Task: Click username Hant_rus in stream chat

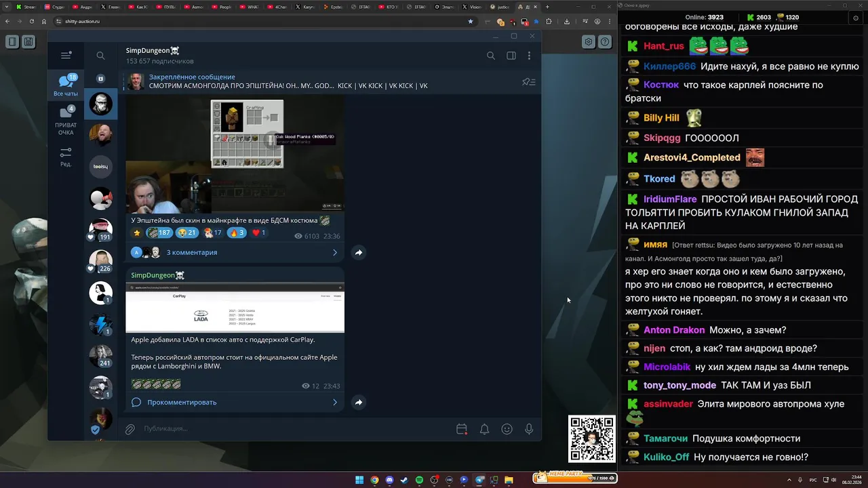Action: click(664, 46)
